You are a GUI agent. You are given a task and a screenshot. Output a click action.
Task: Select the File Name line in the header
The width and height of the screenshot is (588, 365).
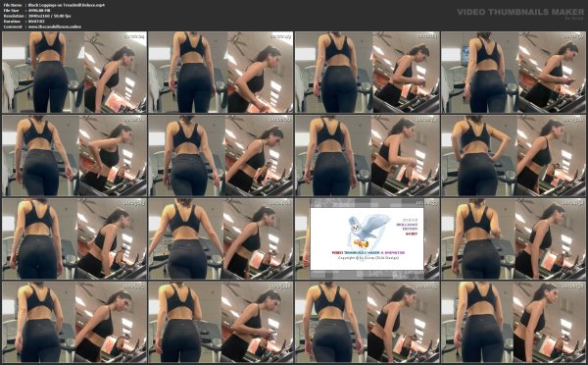click(54, 5)
